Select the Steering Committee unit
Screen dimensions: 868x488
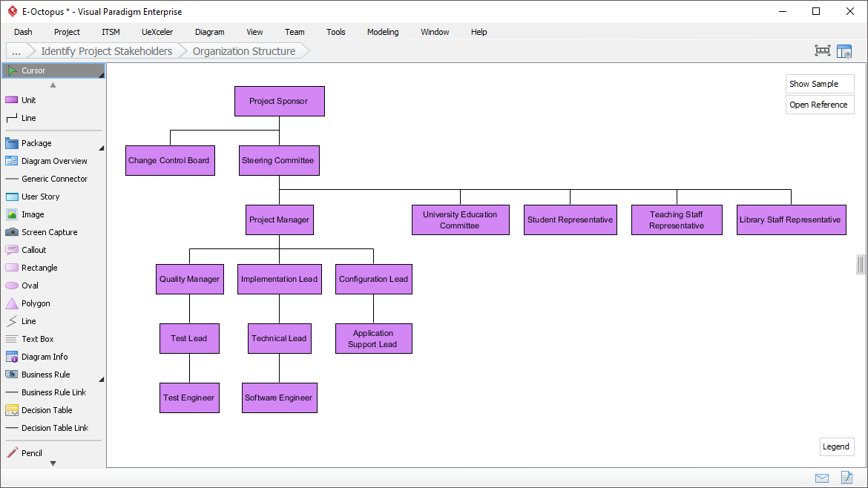(279, 160)
